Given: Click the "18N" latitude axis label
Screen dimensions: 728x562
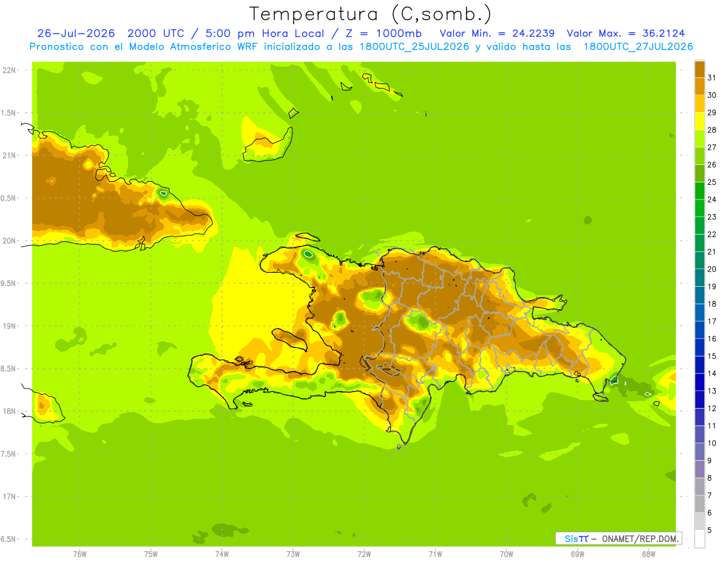Looking at the screenshot, I should 10,411.
